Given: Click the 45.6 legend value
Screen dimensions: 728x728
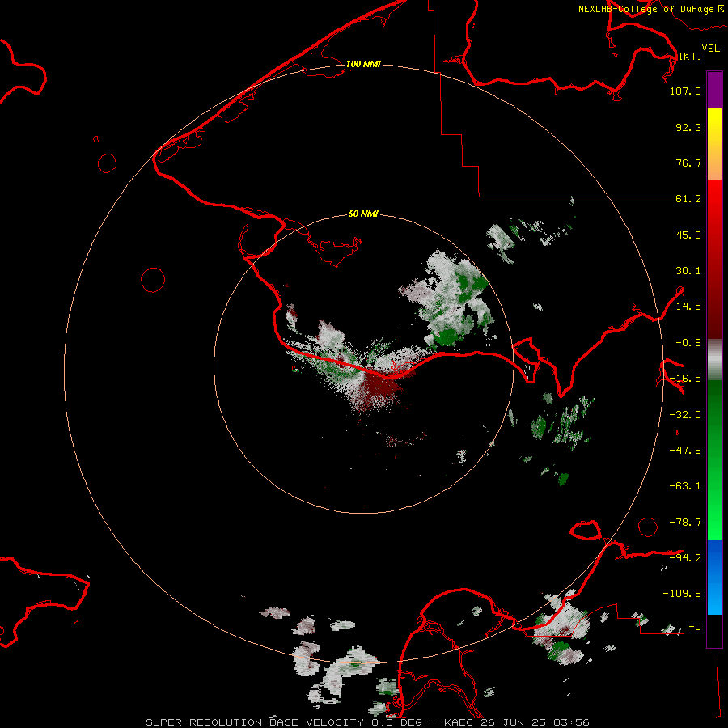Looking at the screenshot, I should point(688,235).
